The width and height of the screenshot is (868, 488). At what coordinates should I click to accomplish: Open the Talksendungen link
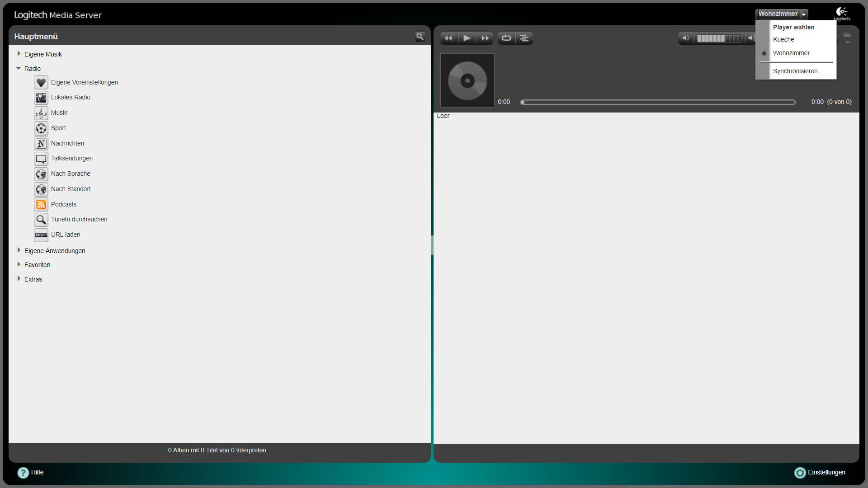(x=72, y=158)
